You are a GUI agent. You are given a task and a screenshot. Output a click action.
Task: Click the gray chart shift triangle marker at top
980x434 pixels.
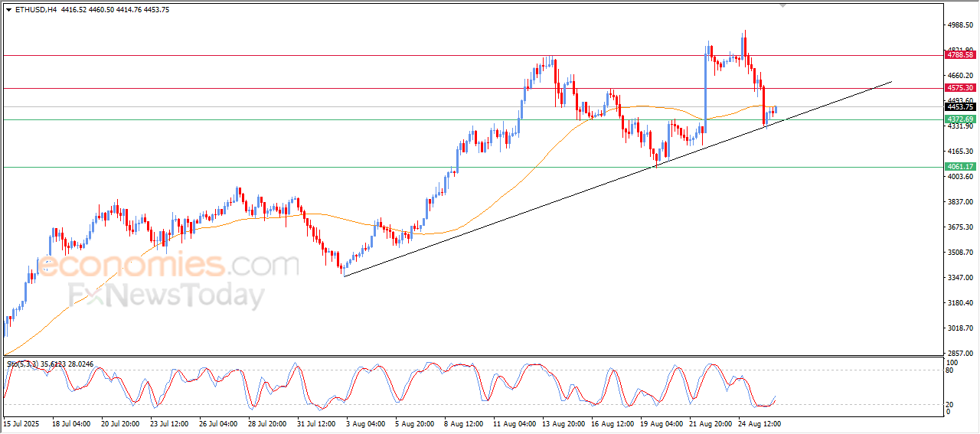point(782,5)
